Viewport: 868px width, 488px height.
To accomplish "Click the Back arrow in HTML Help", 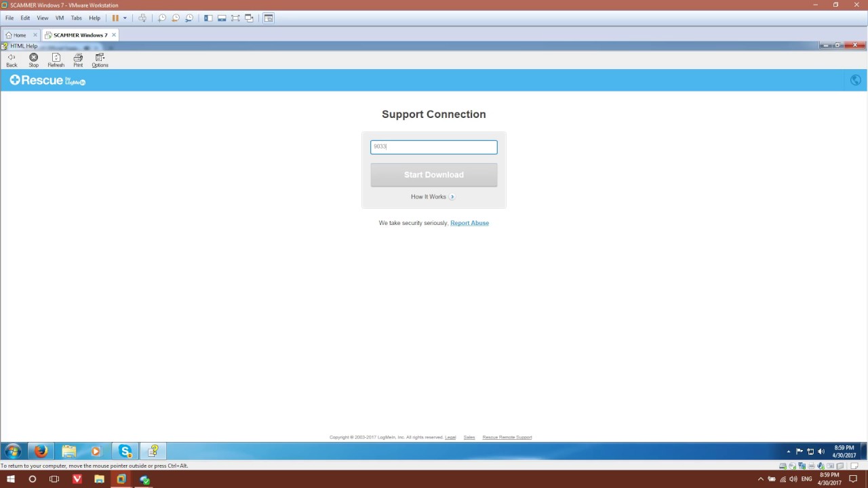I will pos(11,60).
